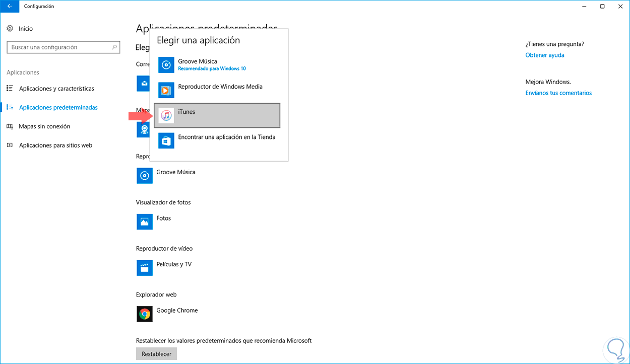Select Encontrar una aplicación en la Tienda
630x364 pixels.
[x=217, y=140]
